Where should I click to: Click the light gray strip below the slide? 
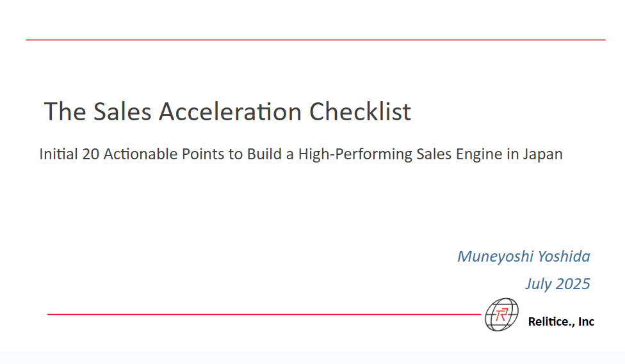coord(312,358)
